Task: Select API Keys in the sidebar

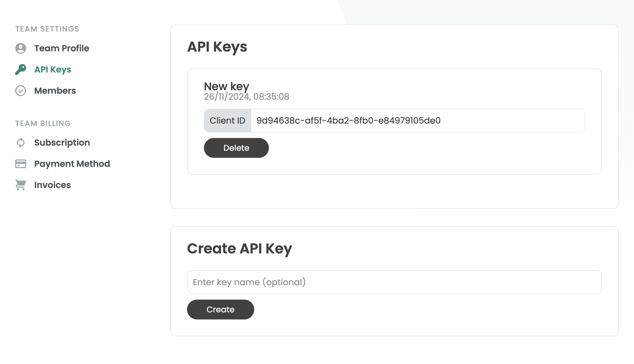Action: pos(53,70)
